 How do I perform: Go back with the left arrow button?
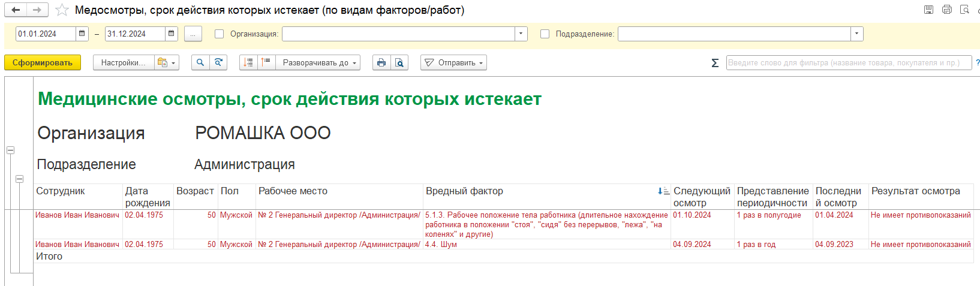pyautogui.click(x=16, y=10)
